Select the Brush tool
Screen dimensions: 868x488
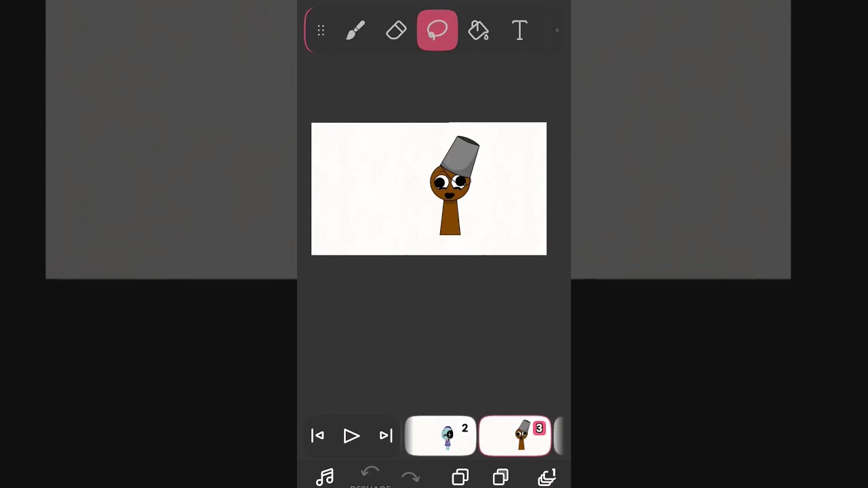pyautogui.click(x=355, y=30)
